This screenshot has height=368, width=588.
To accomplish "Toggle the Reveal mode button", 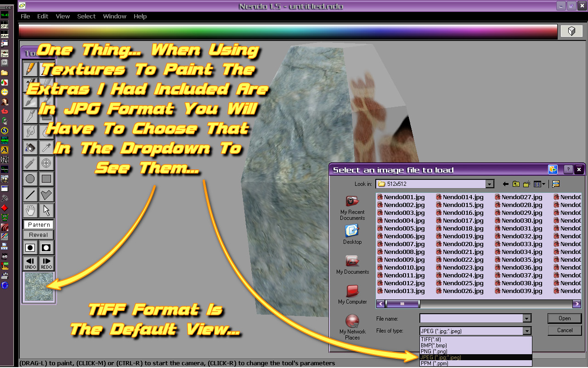I will pos(39,235).
